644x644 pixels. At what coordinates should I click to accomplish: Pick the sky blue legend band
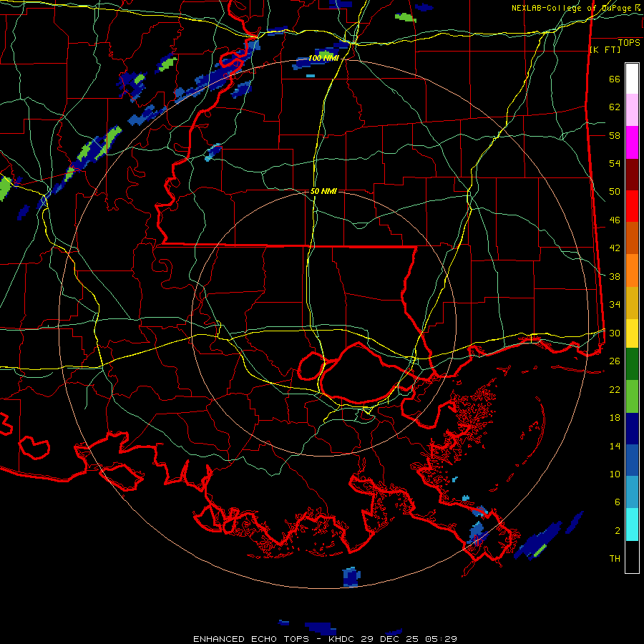[x=632, y=492]
